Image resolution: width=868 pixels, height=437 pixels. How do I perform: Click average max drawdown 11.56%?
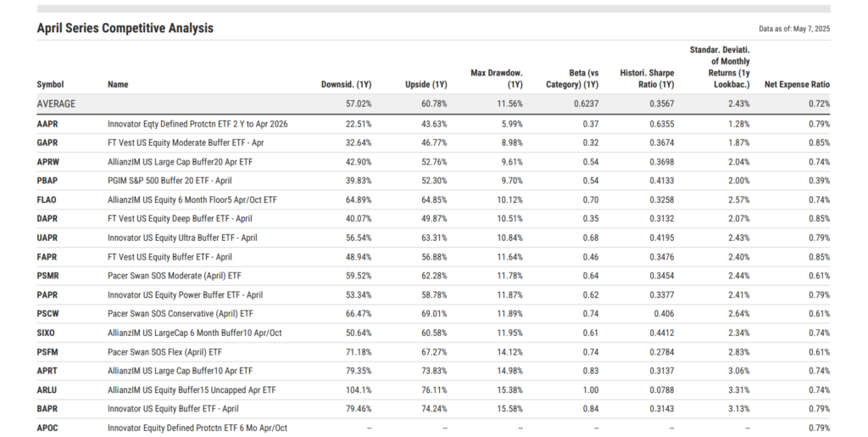point(509,104)
